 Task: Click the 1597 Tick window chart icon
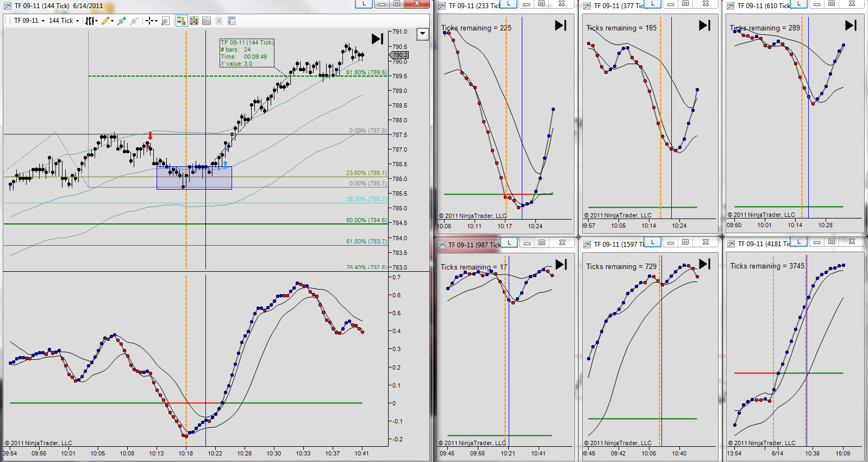(x=587, y=245)
